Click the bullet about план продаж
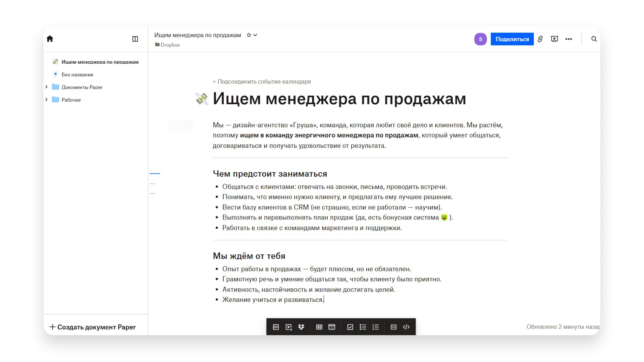 [338, 218]
